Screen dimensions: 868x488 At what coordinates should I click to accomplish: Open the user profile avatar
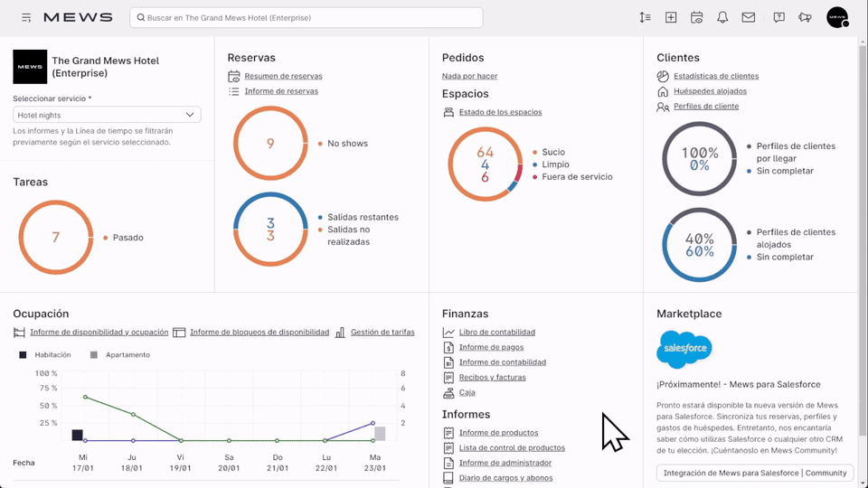[x=837, y=17]
